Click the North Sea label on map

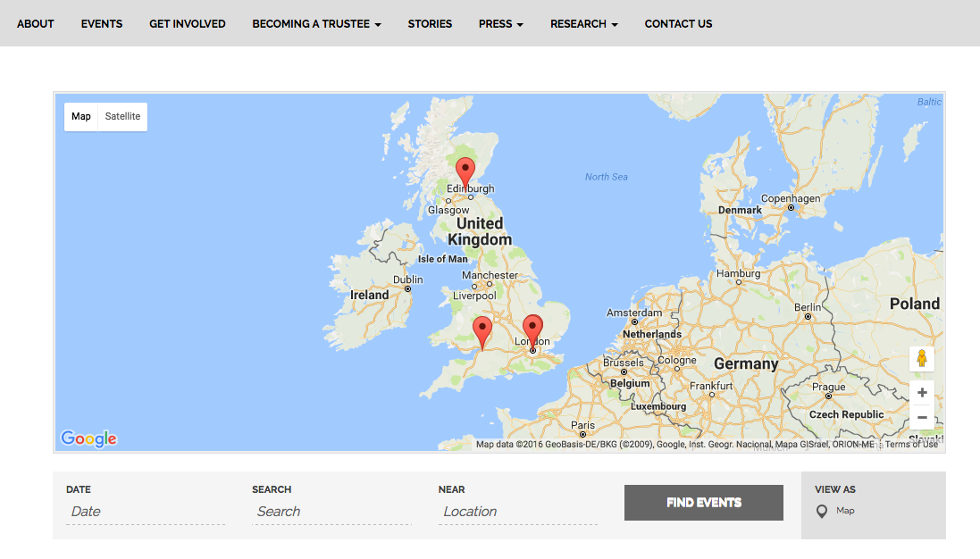pos(607,178)
